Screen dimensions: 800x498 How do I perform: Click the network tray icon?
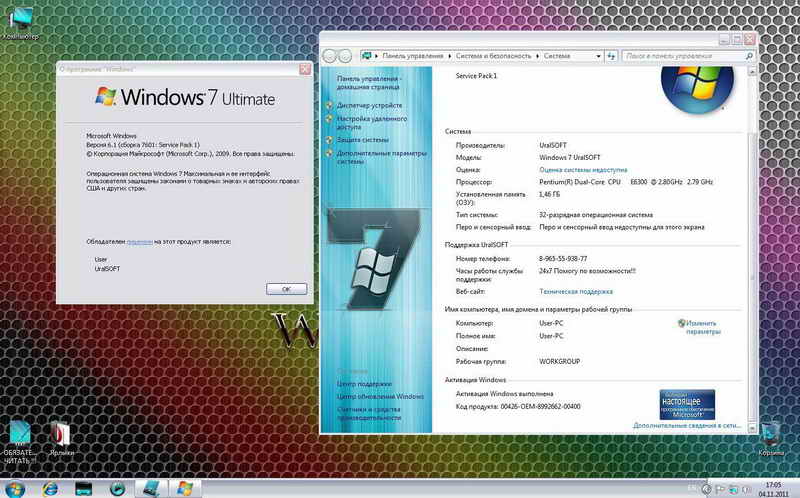click(733, 490)
